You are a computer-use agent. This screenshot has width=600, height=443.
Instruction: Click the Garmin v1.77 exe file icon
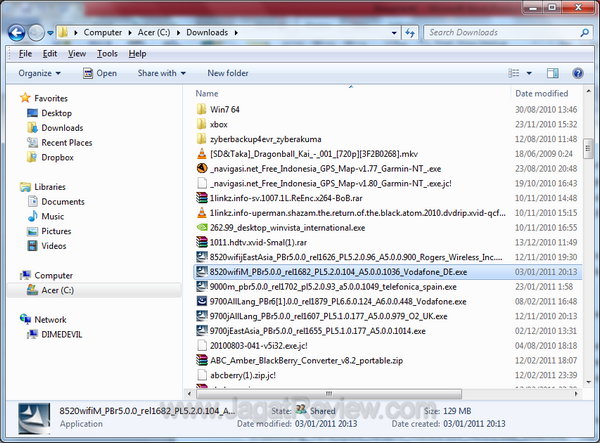point(202,168)
